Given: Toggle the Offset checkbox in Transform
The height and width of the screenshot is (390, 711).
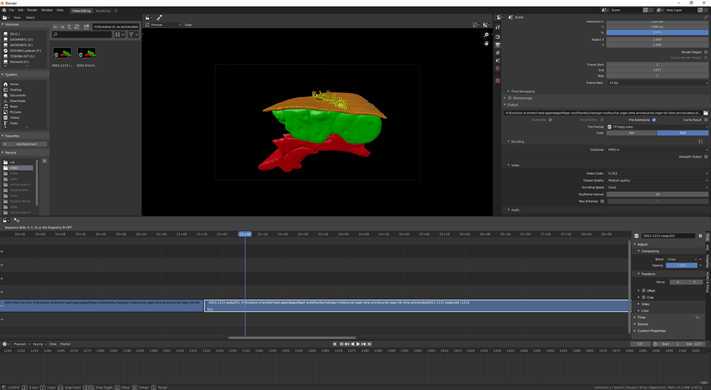Looking at the screenshot, I should [x=643, y=291].
